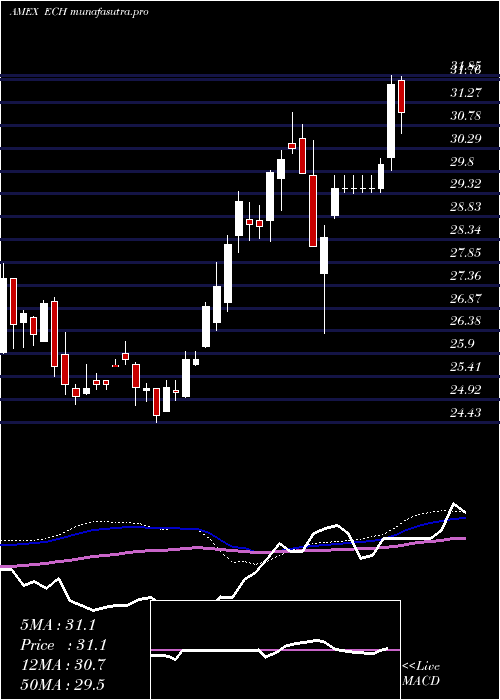Click the 24.92 price axis label
This screenshot has width=500, height=700.
467,390
